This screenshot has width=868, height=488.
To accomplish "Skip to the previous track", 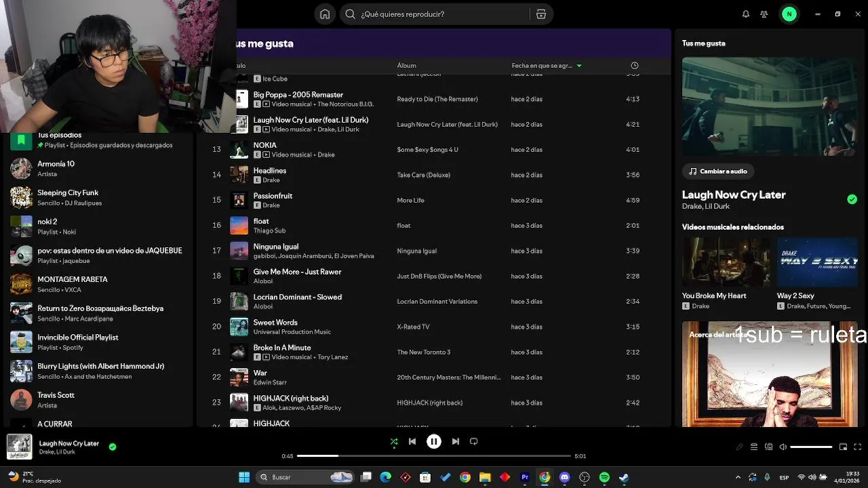I will tap(412, 441).
